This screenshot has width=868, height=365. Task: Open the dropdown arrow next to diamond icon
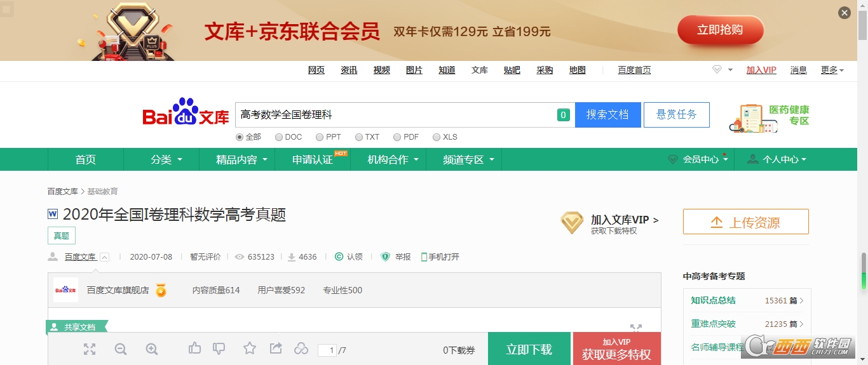(x=730, y=70)
